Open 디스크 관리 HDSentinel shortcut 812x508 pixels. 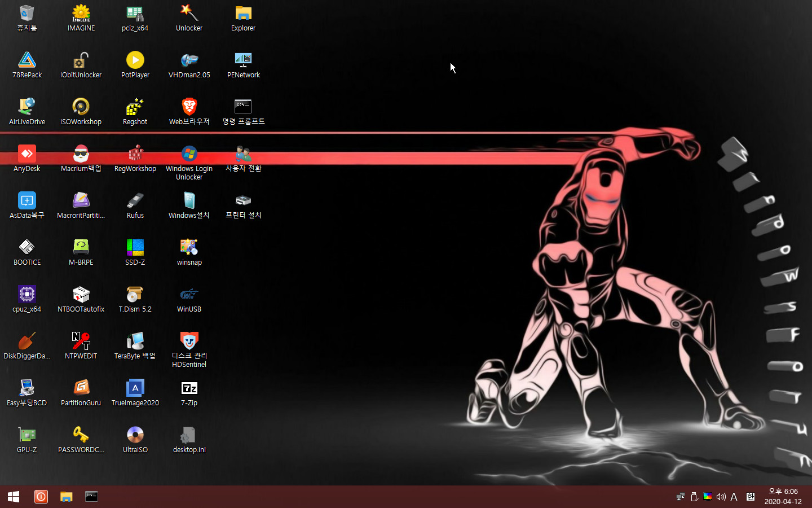[189, 350]
